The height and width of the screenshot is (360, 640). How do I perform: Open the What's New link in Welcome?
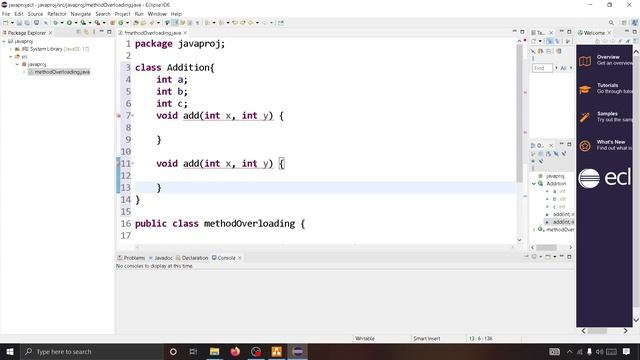pyautogui.click(x=611, y=142)
